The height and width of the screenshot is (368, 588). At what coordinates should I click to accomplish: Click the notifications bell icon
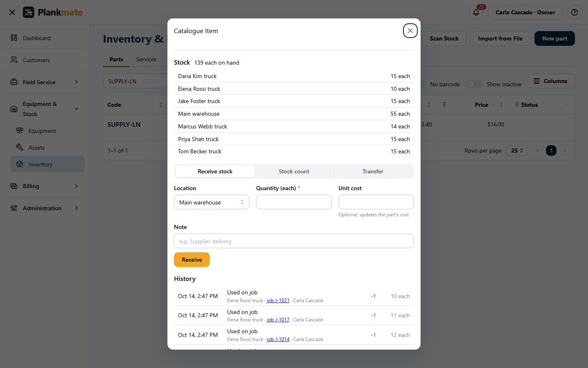476,12
